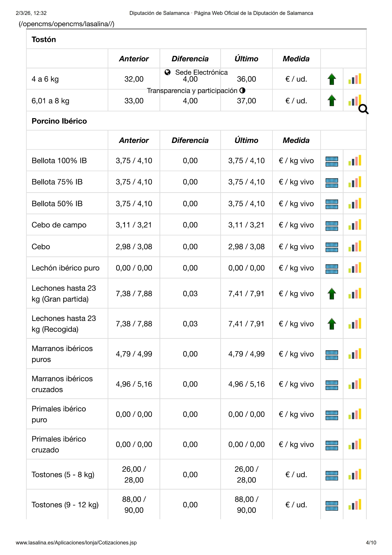The image size is (392, 555).
Task: Open chart icon for Tostones (9 - 12 kg)
Action: (x=355, y=505)
